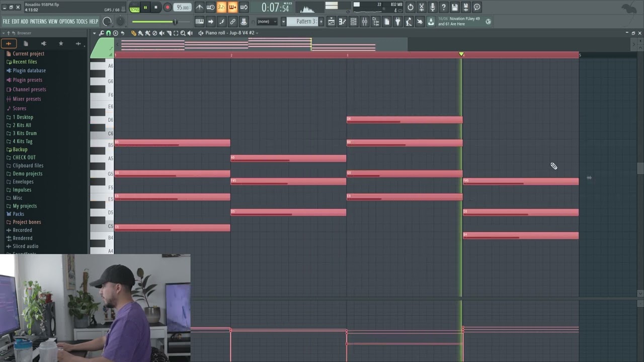644x362 pixels.
Task: Open the FILE menu
Action: (6, 22)
